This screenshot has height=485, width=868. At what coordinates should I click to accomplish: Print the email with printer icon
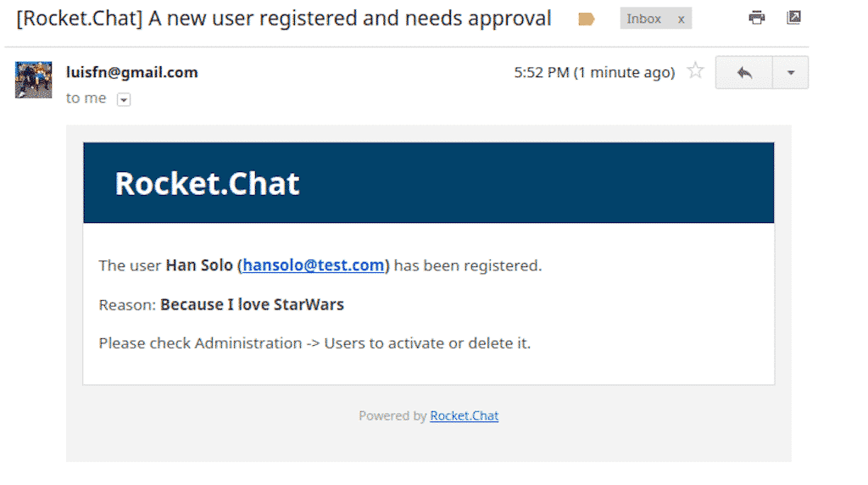pyautogui.click(x=757, y=18)
